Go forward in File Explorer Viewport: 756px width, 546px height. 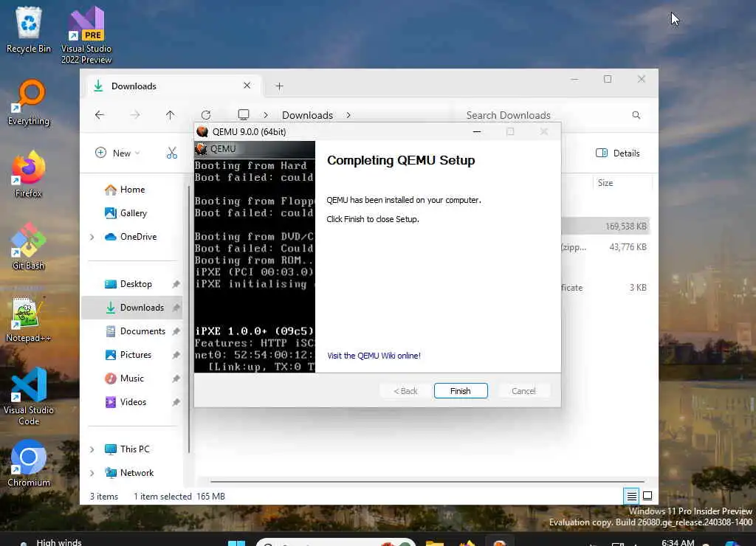pos(135,114)
